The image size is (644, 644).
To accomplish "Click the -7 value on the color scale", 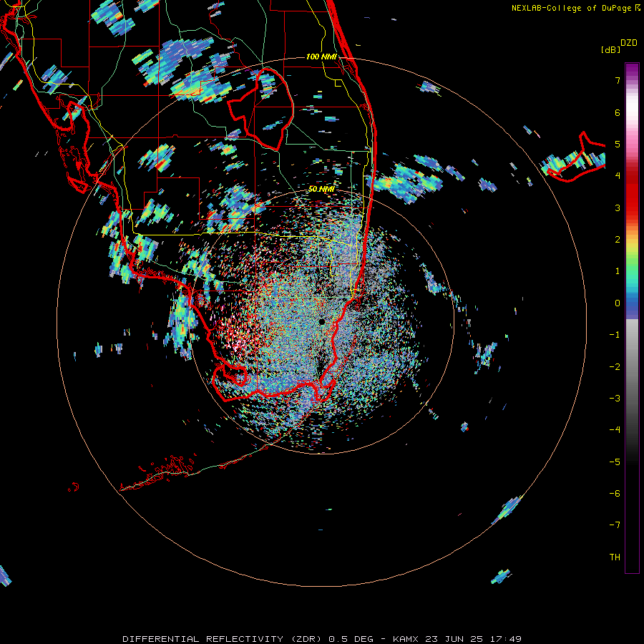I will [x=615, y=525].
